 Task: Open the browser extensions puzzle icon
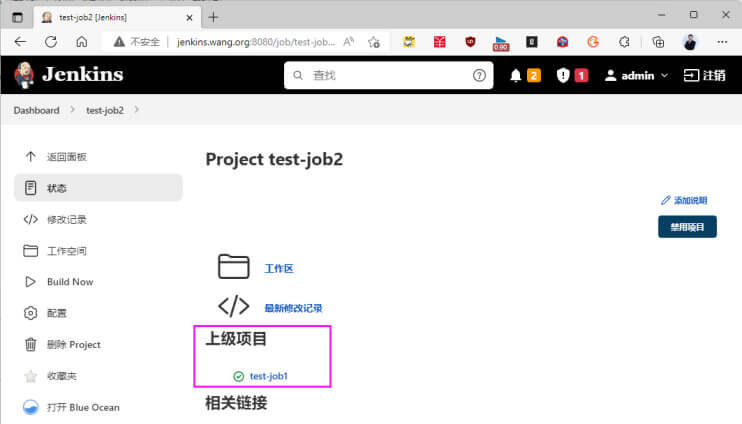[x=624, y=42]
